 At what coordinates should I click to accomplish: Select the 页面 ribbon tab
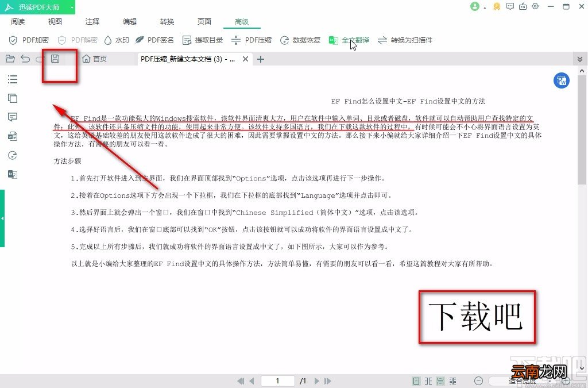pos(204,21)
